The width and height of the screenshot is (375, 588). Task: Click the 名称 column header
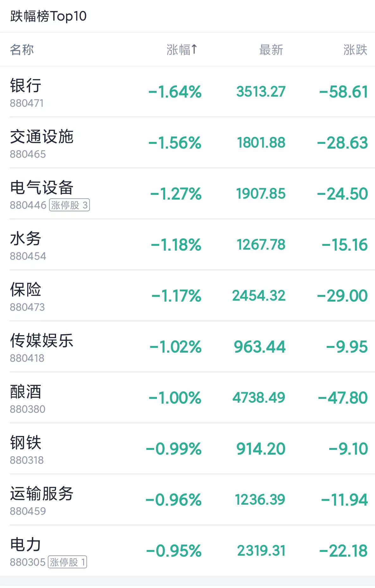pyautogui.click(x=22, y=50)
